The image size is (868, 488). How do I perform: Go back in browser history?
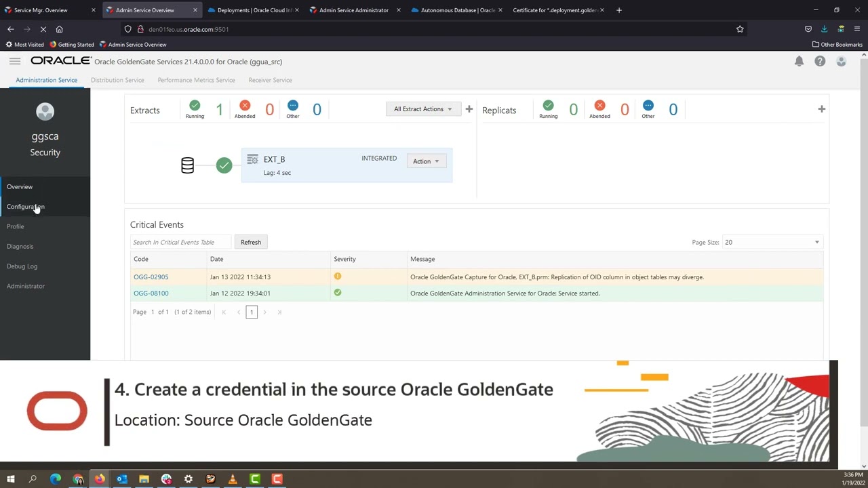point(11,29)
